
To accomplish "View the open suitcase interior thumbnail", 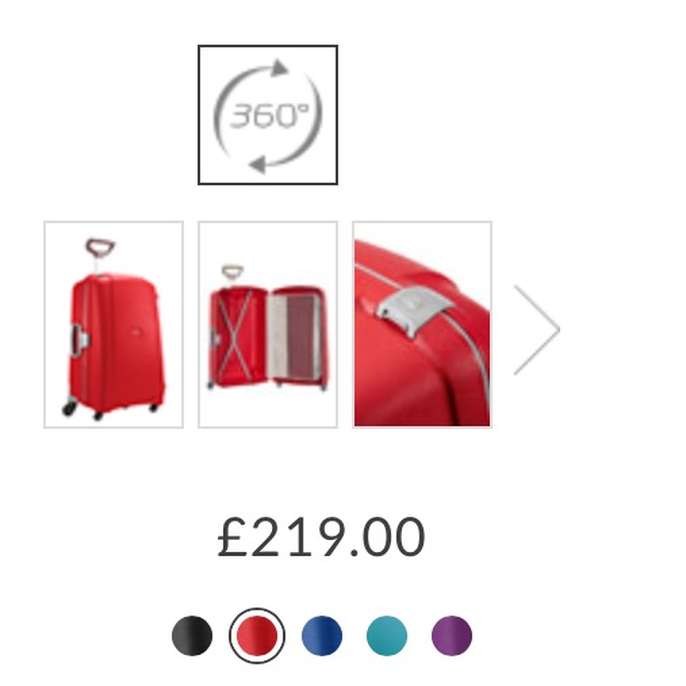I will [268, 325].
